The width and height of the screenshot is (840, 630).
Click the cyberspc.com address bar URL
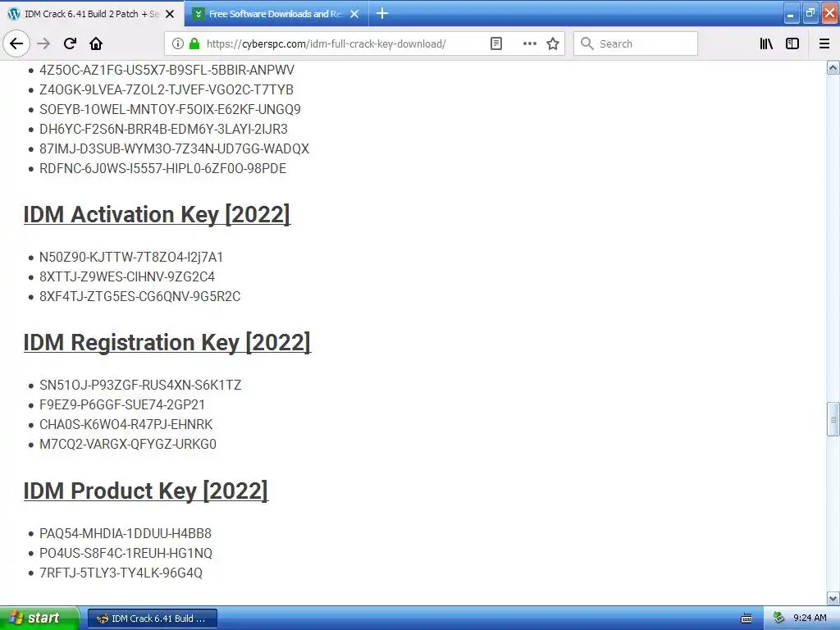tap(326, 43)
